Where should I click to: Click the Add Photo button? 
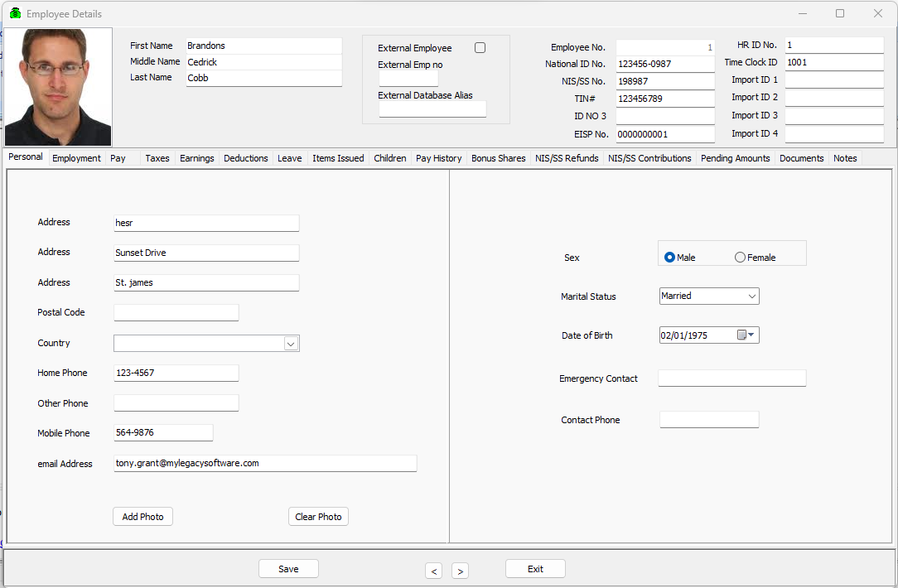142,516
